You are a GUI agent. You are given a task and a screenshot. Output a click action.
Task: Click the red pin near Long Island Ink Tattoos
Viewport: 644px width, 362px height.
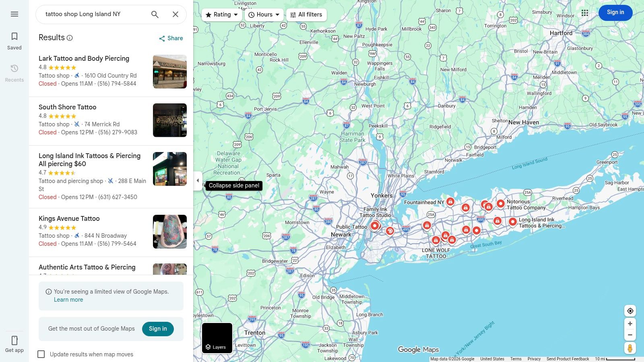click(512, 221)
